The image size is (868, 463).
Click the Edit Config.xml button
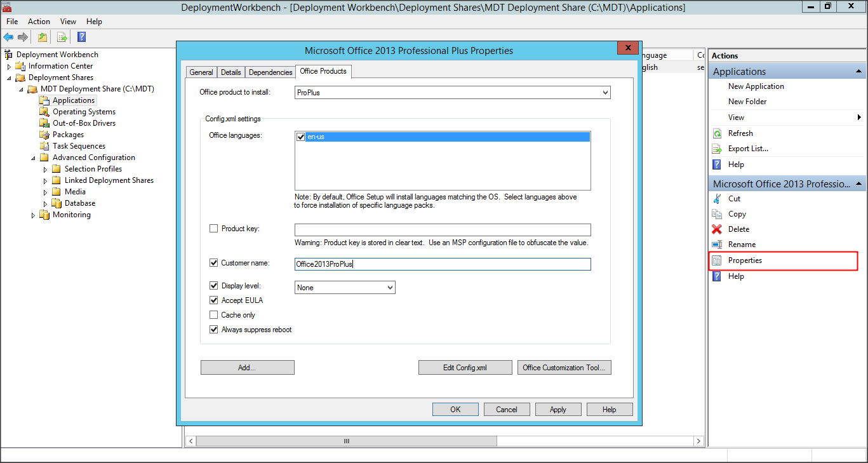tap(465, 368)
